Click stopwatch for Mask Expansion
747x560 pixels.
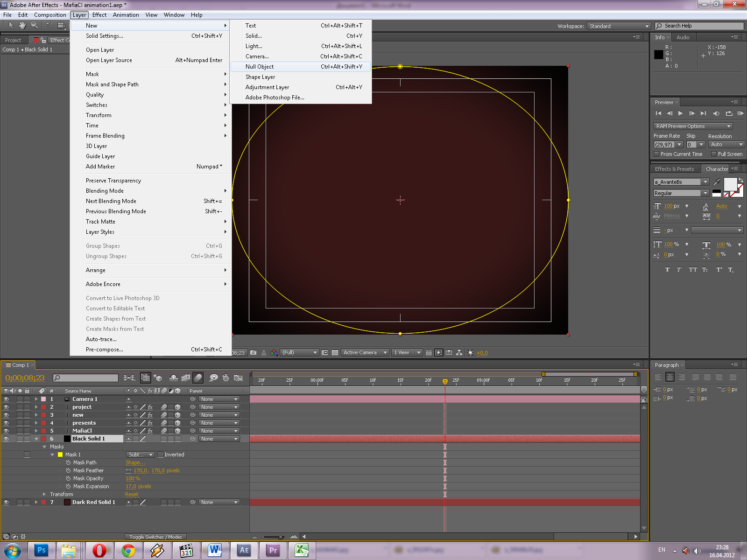[x=68, y=486]
